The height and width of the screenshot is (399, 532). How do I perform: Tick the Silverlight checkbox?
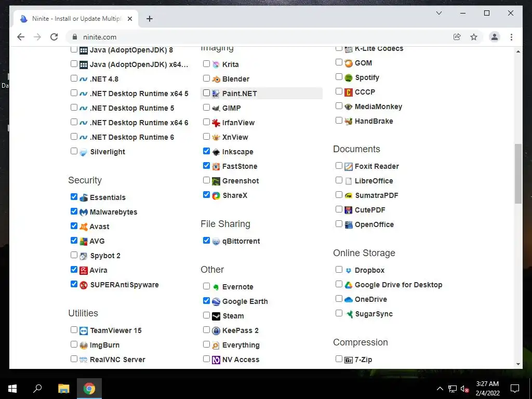click(x=74, y=151)
